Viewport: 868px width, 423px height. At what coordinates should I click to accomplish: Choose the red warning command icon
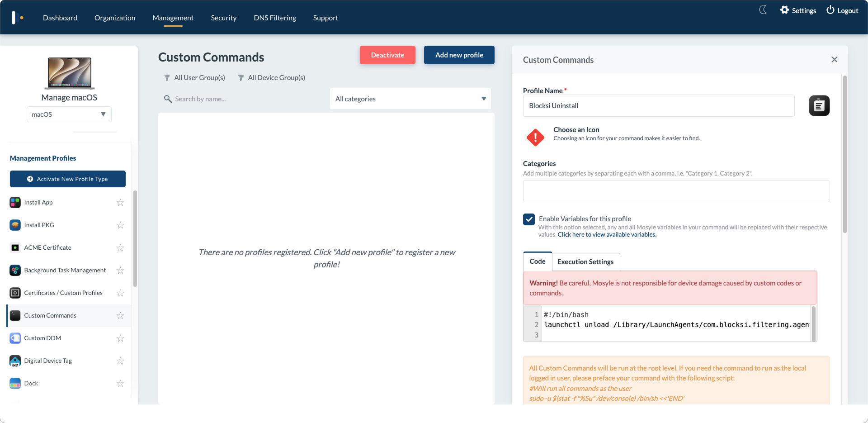(x=535, y=137)
